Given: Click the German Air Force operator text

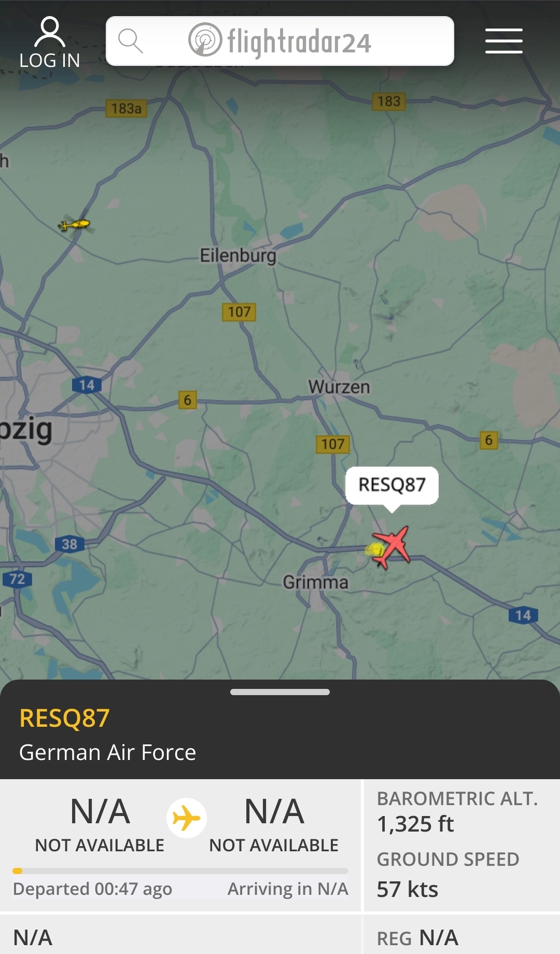Looking at the screenshot, I should click(107, 753).
